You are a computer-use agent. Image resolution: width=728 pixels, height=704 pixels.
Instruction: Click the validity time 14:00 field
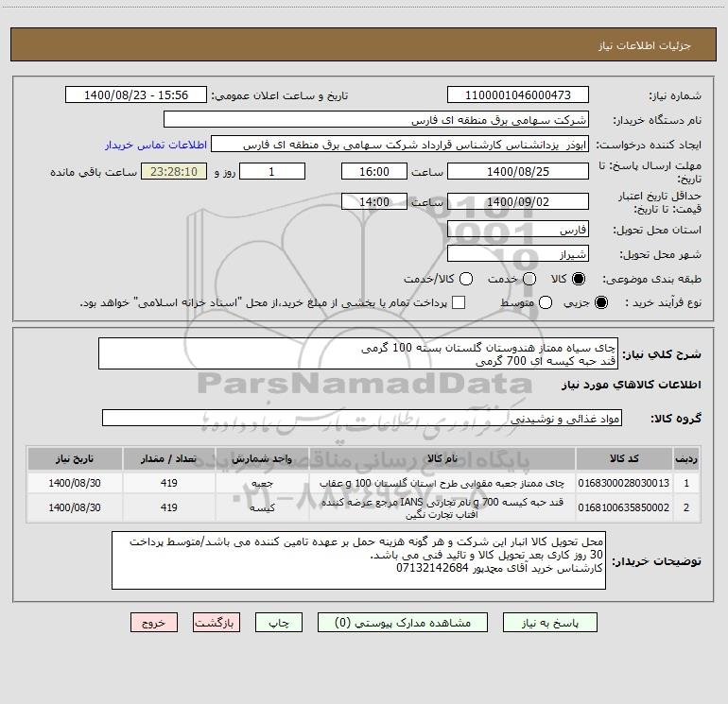pyautogui.click(x=374, y=201)
